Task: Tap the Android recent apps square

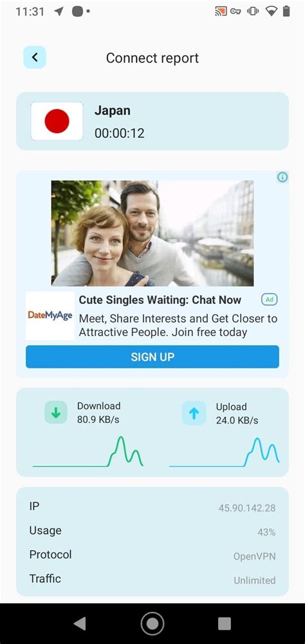Action: coord(224,623)
